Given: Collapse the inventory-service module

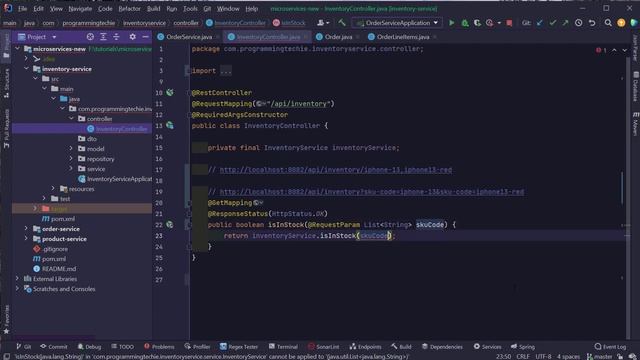Looking at the screenshot, I should [27, 69].
